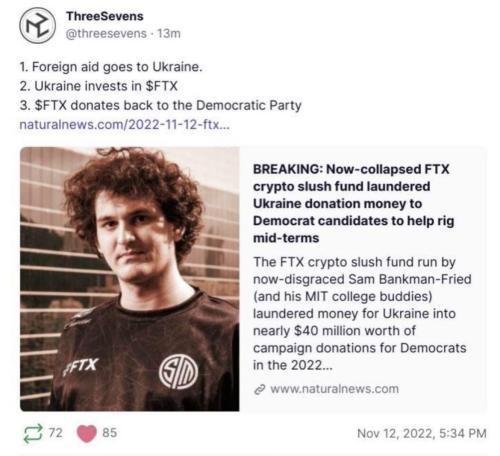The height and width of the screenshot is (456, 500).
Task: Open the naturalnews.com/2022-11-12-ftx link
Action: click(125, 125)
